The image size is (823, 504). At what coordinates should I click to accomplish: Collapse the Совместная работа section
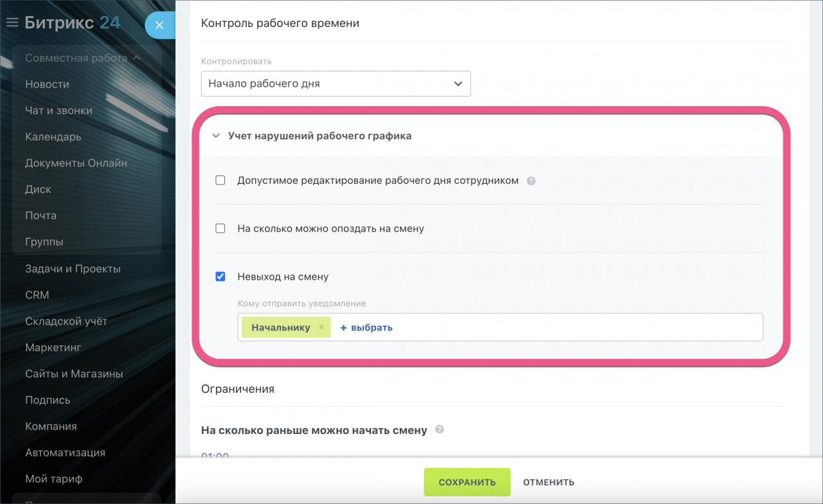(x=82, y=58)
